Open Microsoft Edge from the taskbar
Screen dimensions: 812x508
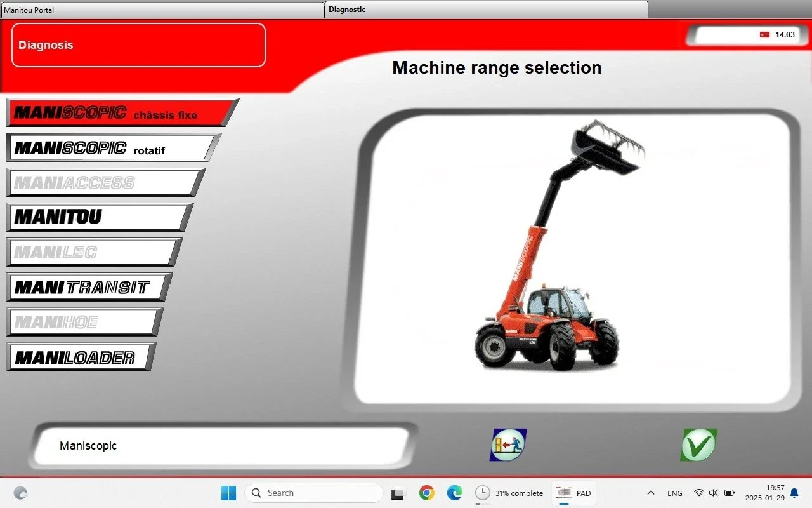pyautogui.click(x=455, y=493)
